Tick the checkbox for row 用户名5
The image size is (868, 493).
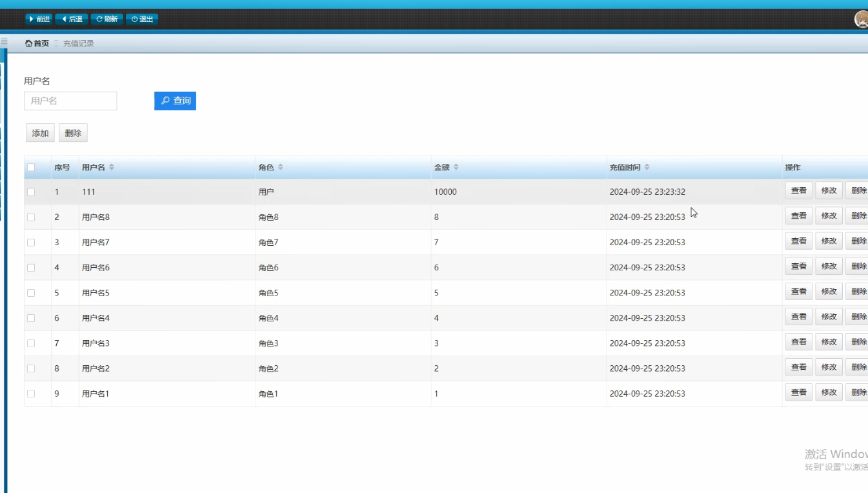[x=31, y=292]
